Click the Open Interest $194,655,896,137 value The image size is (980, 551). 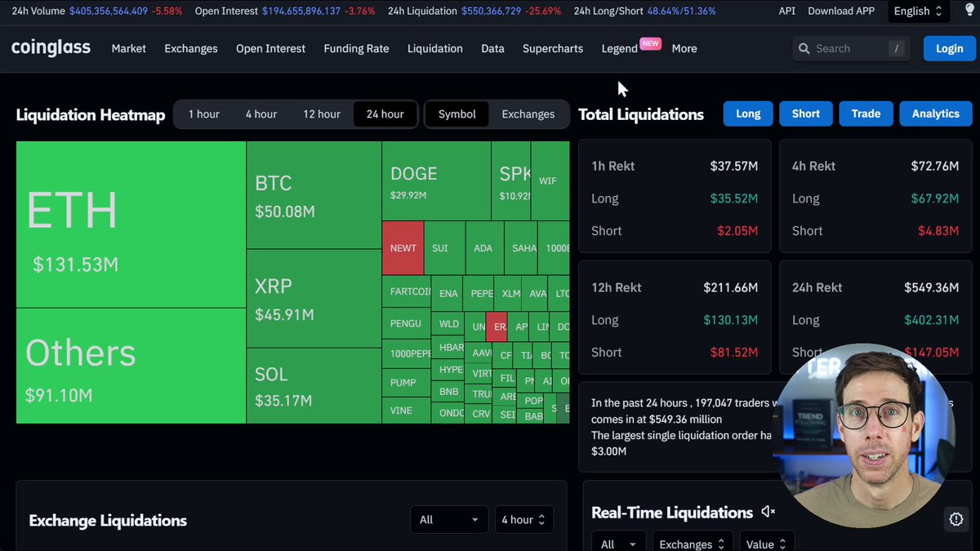tap(301, 11)
